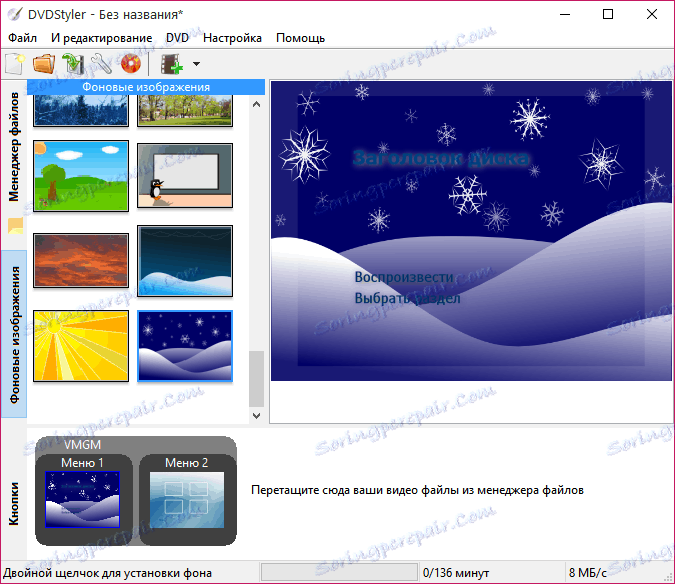Select the Меню 1 thumbnail
This screenshot has width=675, height=584.
83,499
